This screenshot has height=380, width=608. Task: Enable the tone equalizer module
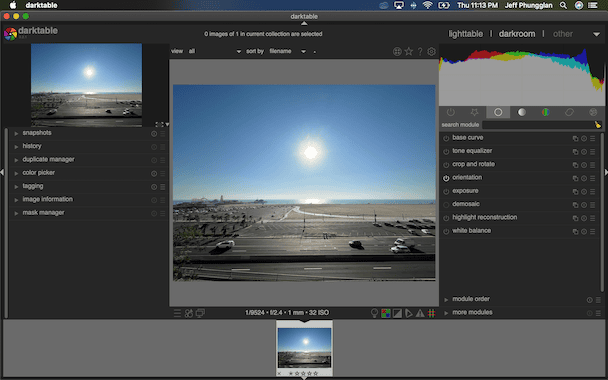(x=446, y=151)
